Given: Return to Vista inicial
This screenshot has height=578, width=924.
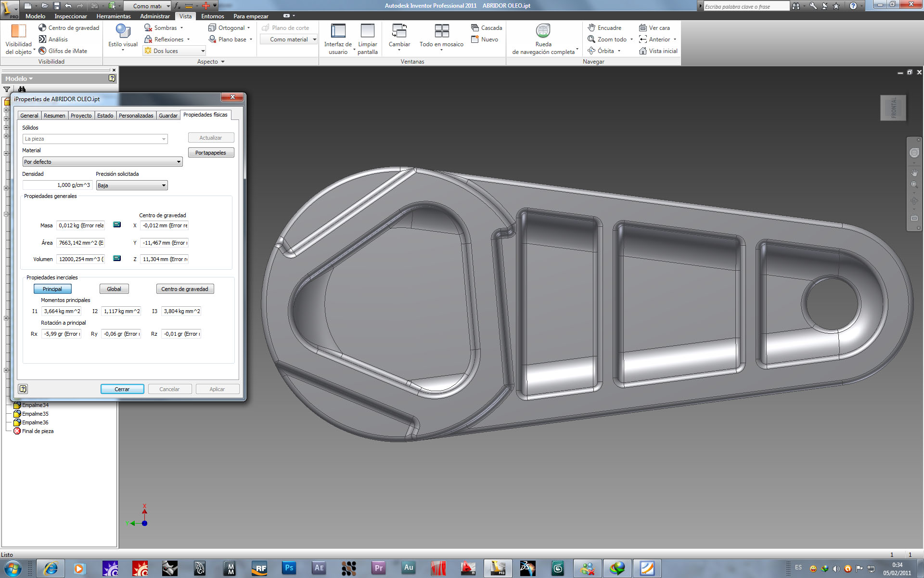Looking at the screenshot, I should tap(658, 51).
